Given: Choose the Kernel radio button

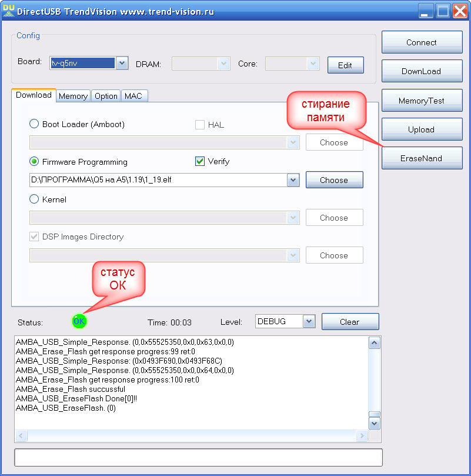Looking at the screenshot, I should coord(34,199).
